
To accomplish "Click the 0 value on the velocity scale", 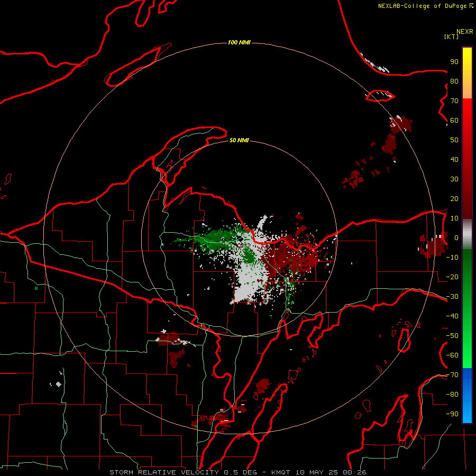I will click(456, 237).
